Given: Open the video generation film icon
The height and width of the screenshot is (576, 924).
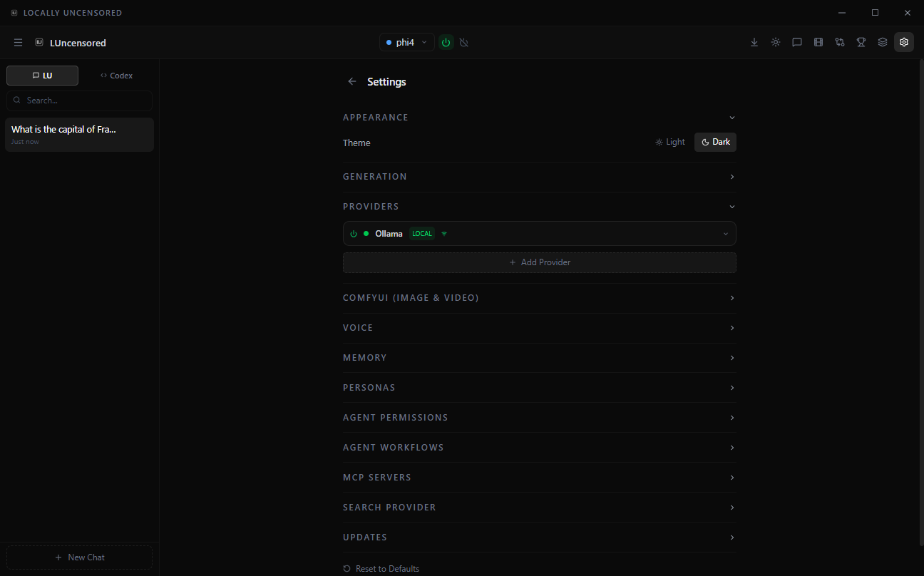Looking at the screenshot, I should tap(818, 42).
